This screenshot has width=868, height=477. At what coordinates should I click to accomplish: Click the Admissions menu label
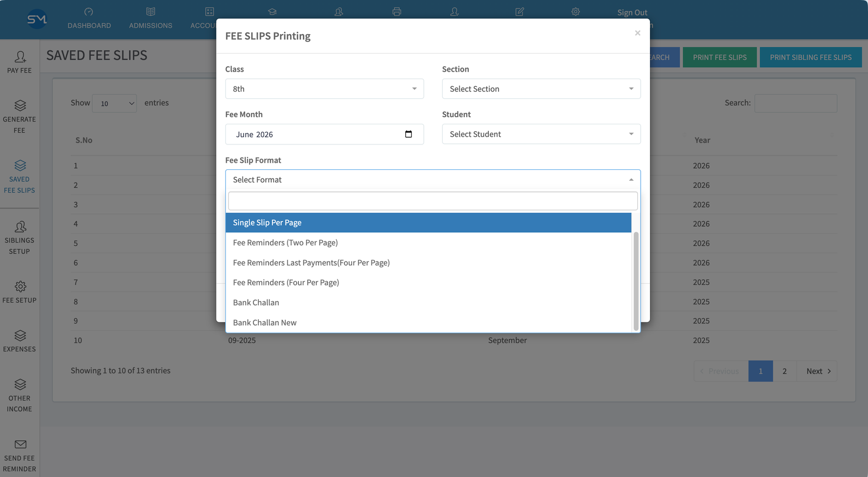tap(151, 26)
